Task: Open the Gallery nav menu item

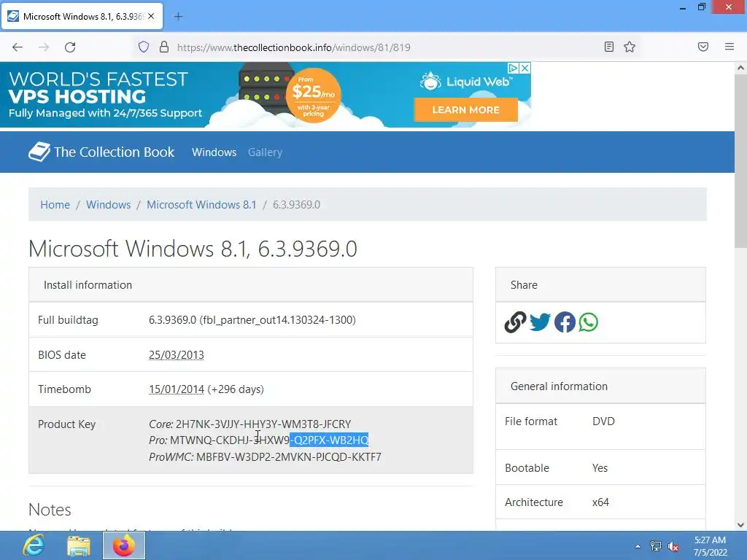Action: click(265, 152)
